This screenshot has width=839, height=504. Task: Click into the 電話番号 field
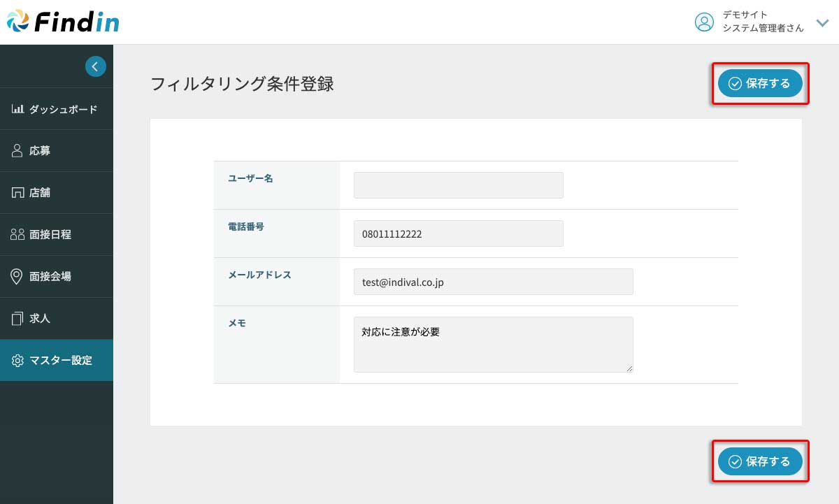coord(458,234)
